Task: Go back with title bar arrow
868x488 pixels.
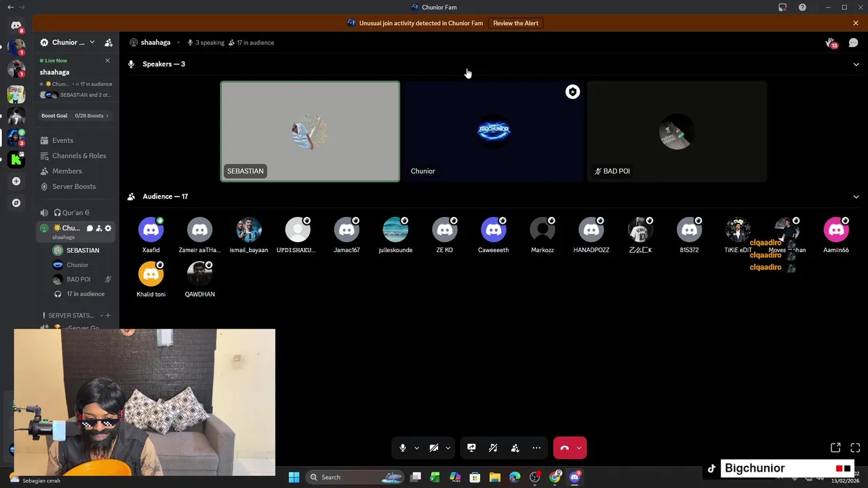Action: [10, 7]
